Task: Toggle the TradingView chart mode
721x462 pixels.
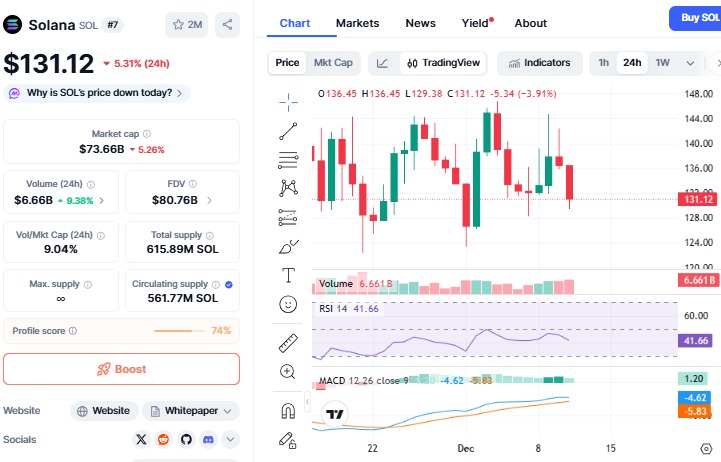Action: [442, 63]
